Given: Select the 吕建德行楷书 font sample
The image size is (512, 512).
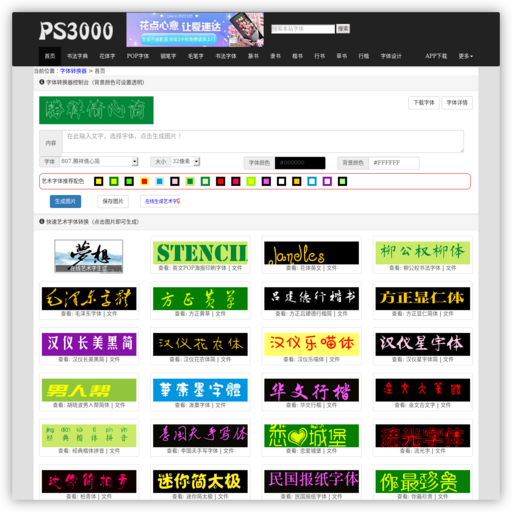Looking at the screenshot, I should 312,299.
